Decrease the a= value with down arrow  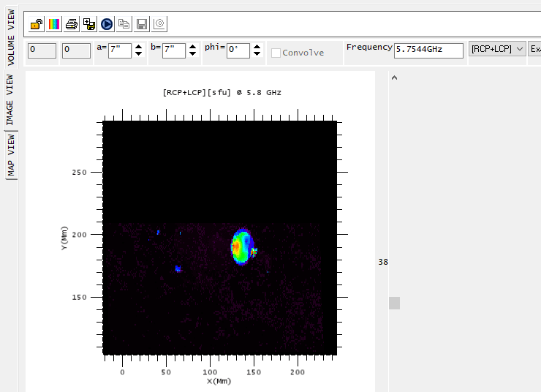[x=139, y=54]
